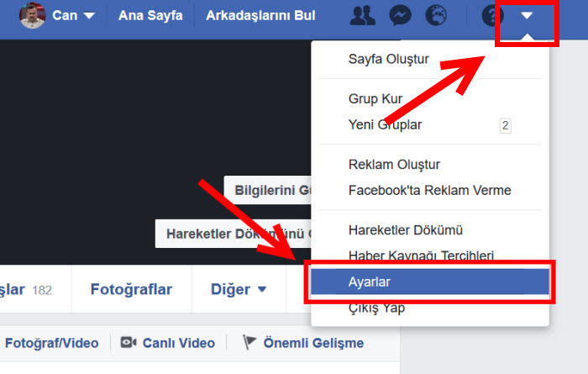Open the notifications globe icon
Image resolution: width=588 pixels, height=374 pixels.
(437, 16)
